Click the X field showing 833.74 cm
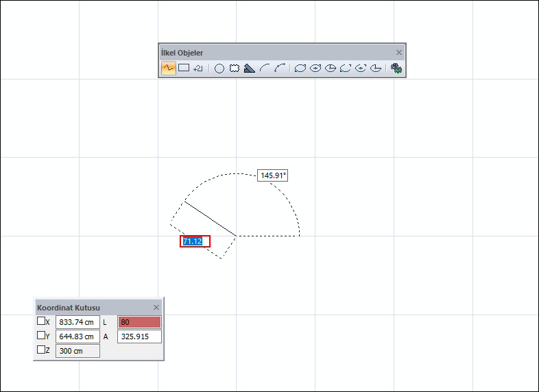The image size is (539, 392). click(x=77, y=322)
